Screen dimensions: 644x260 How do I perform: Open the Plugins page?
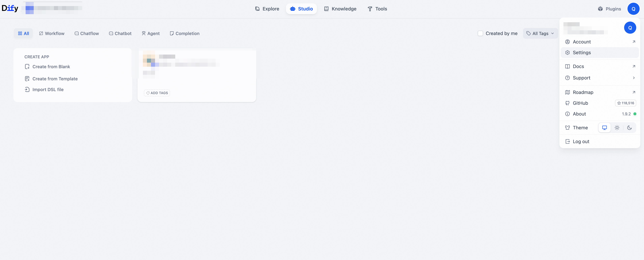coord(609,9)
